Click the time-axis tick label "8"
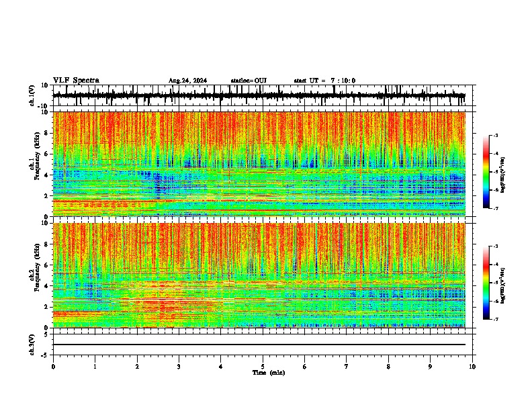The height and width of the screenshot is (411, 532). tap(388, 367)
